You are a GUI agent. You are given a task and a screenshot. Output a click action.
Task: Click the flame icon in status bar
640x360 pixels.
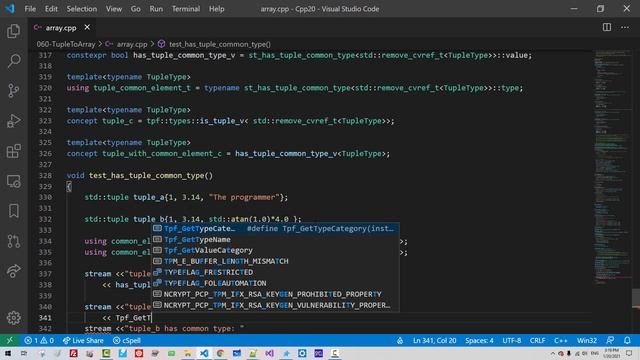click(x=400, y=340)
